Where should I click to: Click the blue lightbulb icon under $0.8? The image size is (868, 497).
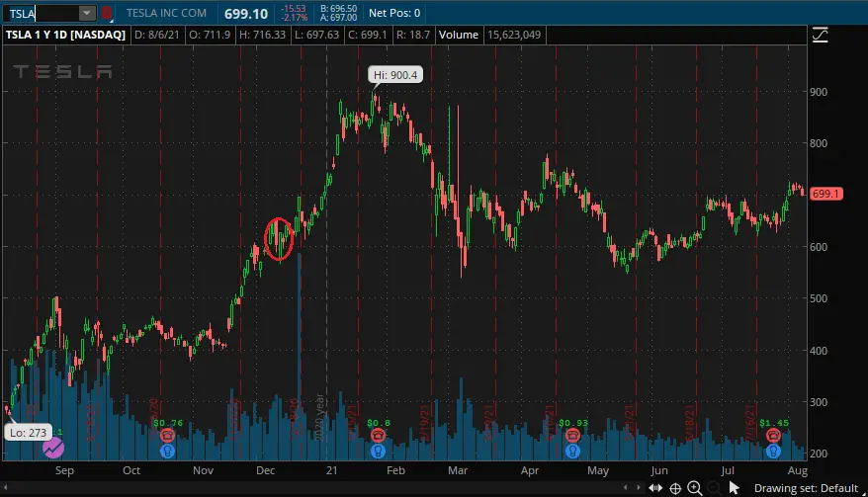point(378,452)
